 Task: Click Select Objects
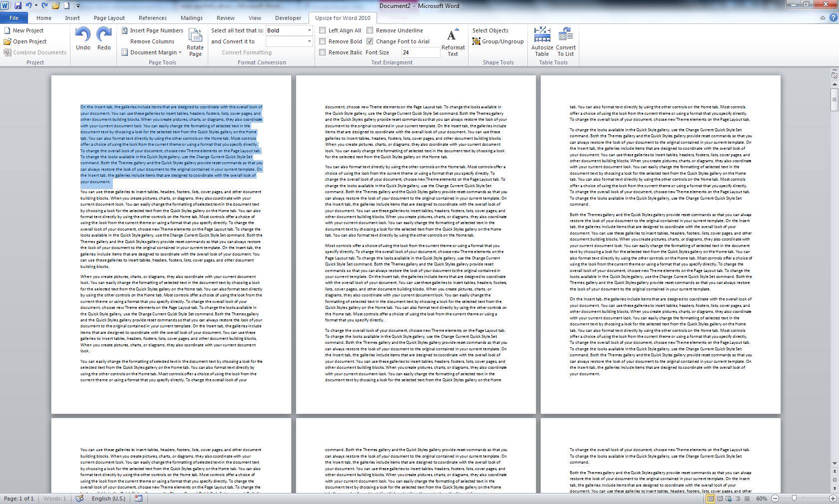pyautogui.click(x=490, y=30)
